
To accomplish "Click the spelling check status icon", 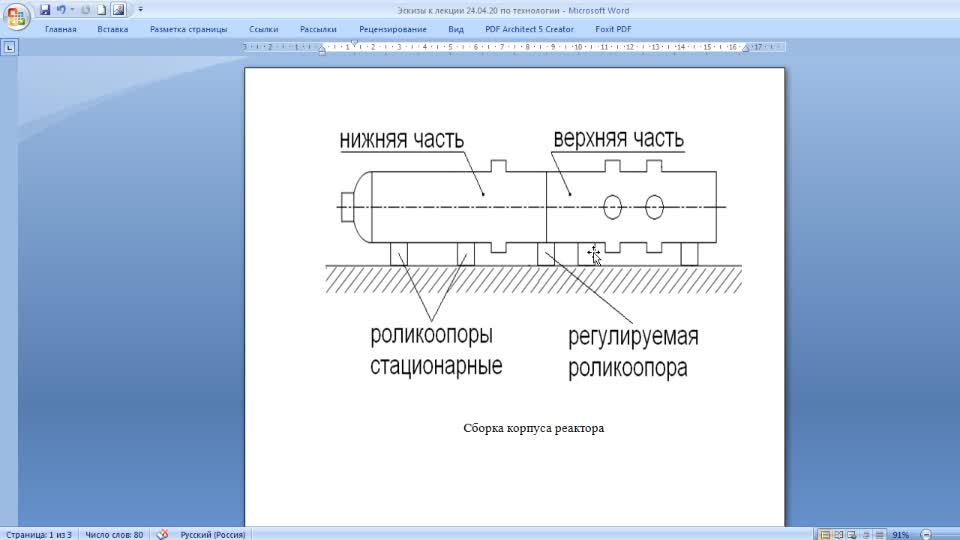I will tap(162, 534).
